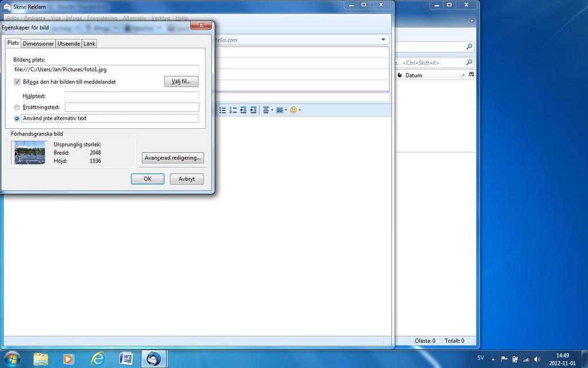This screenshot has width=588, height=368.
Task: Open the Infoga menu in compose window
Action: pos(73,18)
